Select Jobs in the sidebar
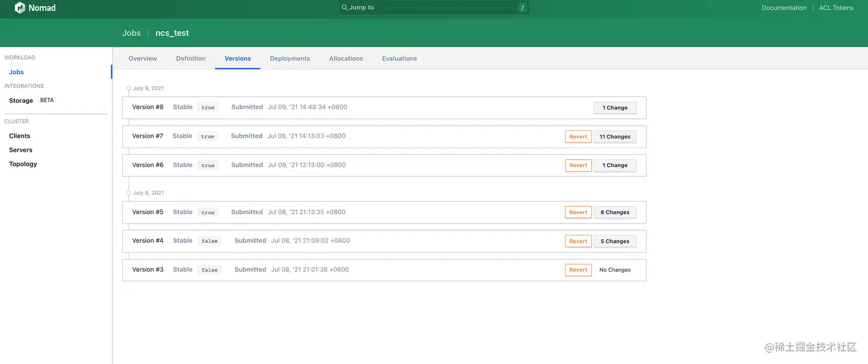The width and height of the screenshot is (868, 364). (17, 72)
